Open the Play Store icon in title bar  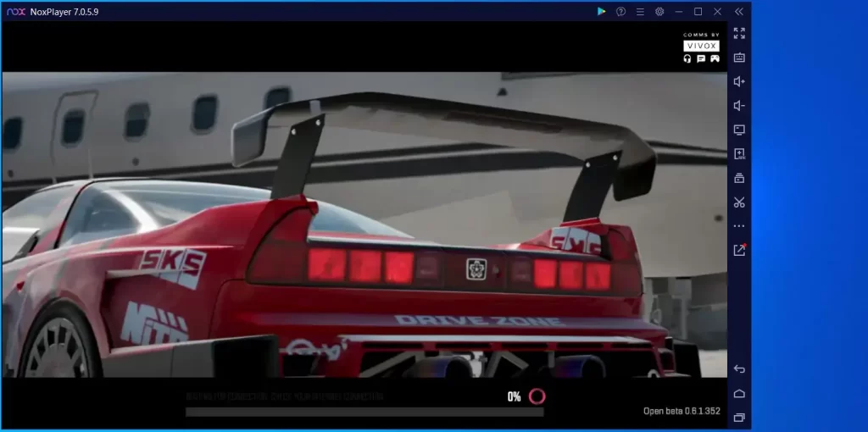pos(601,12)
